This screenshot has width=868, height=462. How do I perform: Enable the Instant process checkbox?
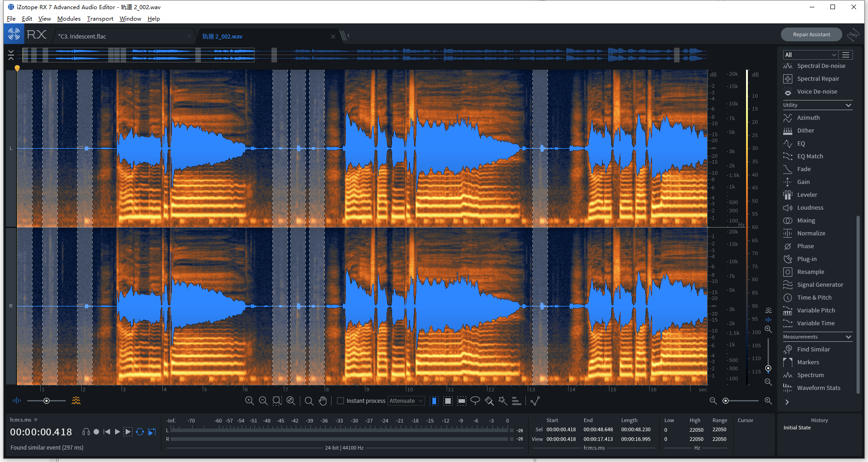[x=340, y=401]
